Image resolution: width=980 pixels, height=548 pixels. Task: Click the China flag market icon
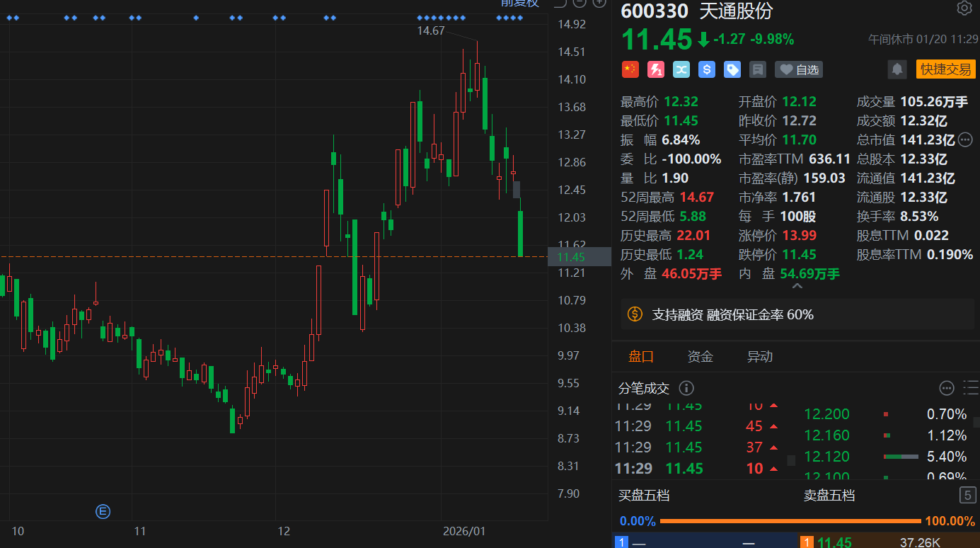(630, 69)
